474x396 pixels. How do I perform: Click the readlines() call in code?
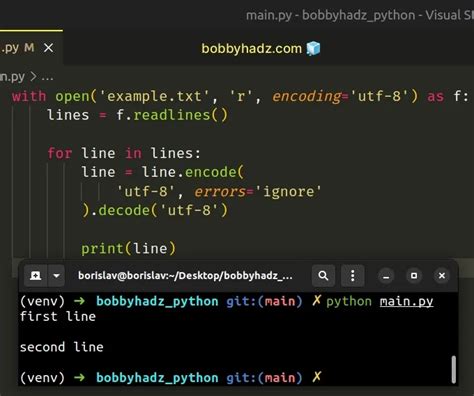coord(180,115)
